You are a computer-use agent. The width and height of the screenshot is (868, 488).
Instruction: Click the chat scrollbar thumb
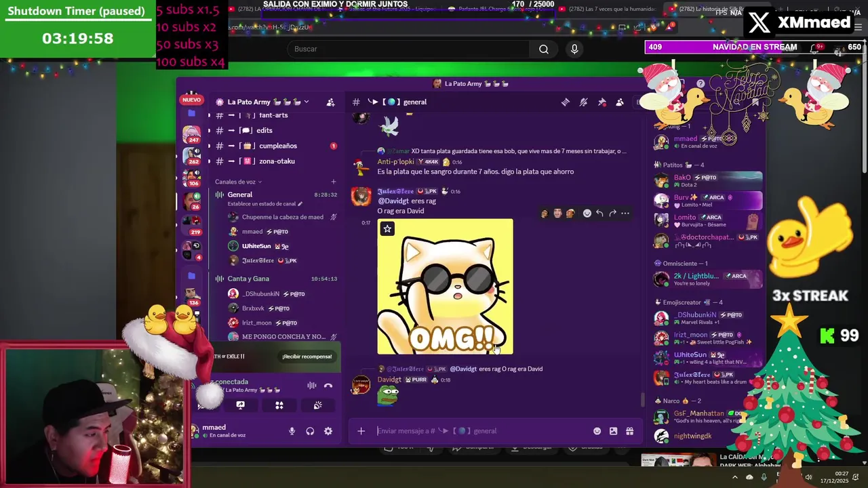pos(642,399)
